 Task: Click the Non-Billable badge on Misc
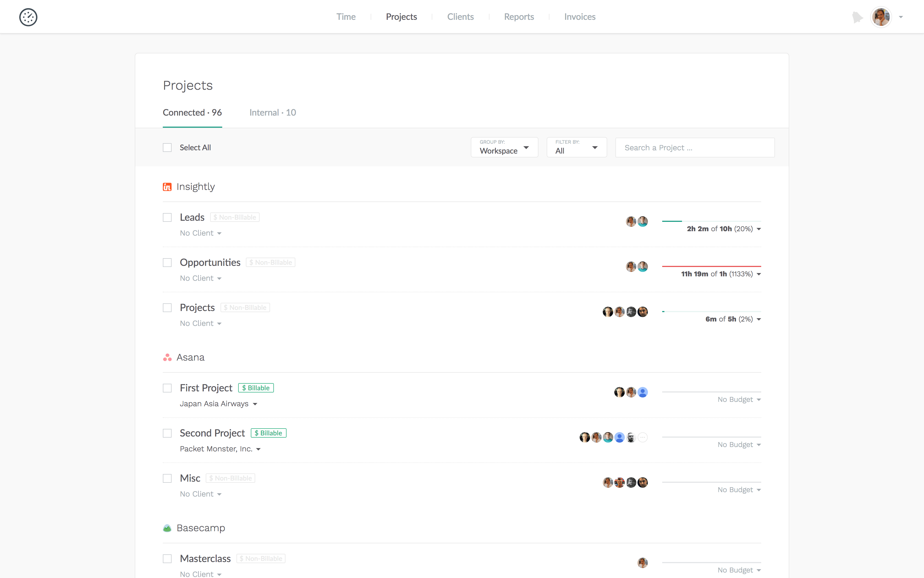coord(231,478)
